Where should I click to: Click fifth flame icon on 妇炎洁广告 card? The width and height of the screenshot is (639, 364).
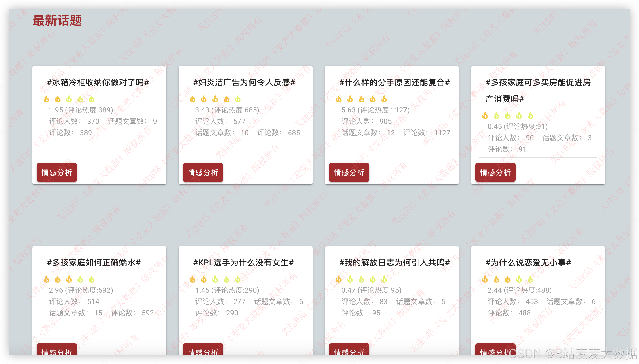click(x=238, y=99)
